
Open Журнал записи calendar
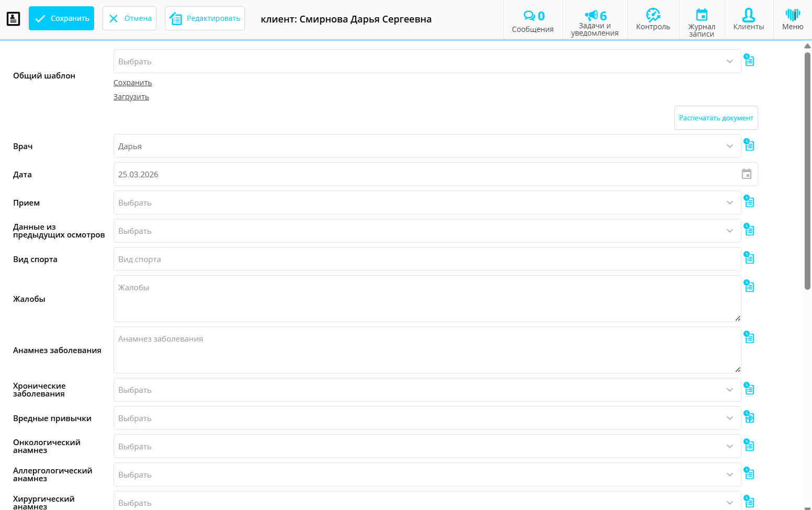coord(701,20)
